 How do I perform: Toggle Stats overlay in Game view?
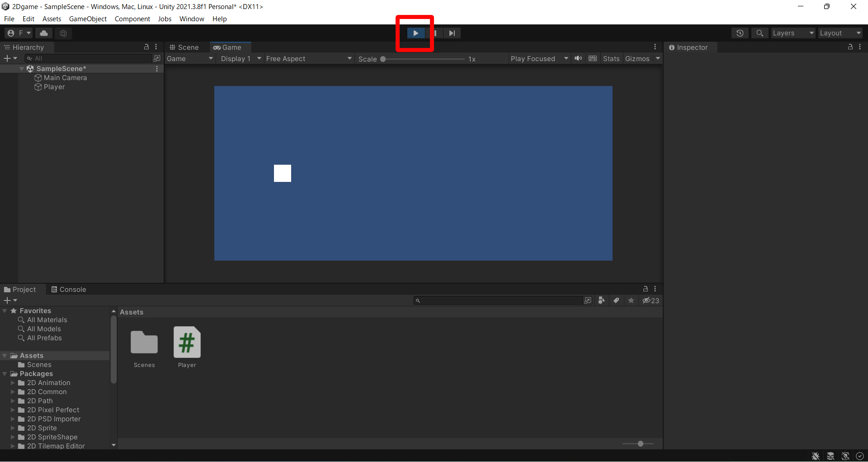(611, 58)
